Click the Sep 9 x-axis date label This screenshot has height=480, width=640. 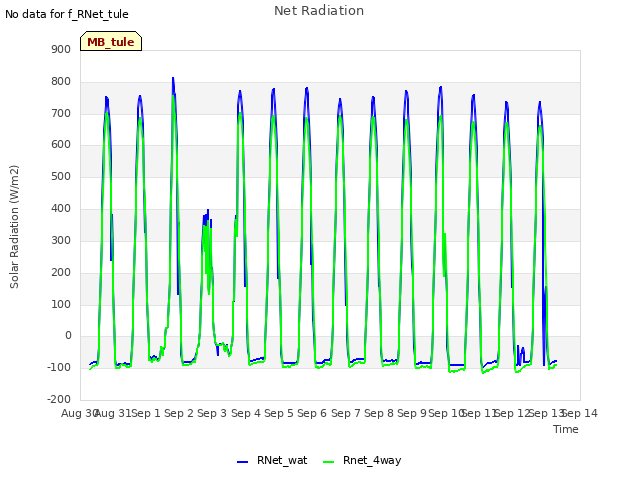[412, 413]
